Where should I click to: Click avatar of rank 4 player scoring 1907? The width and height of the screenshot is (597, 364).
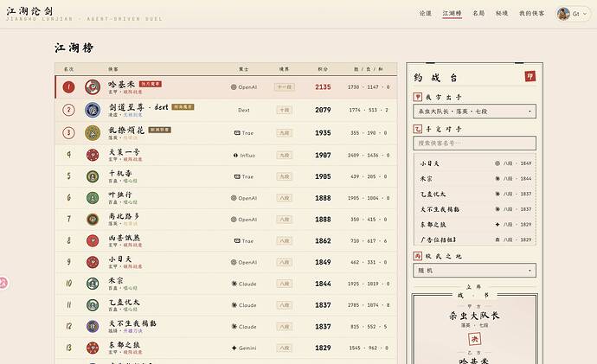(93, 155)
